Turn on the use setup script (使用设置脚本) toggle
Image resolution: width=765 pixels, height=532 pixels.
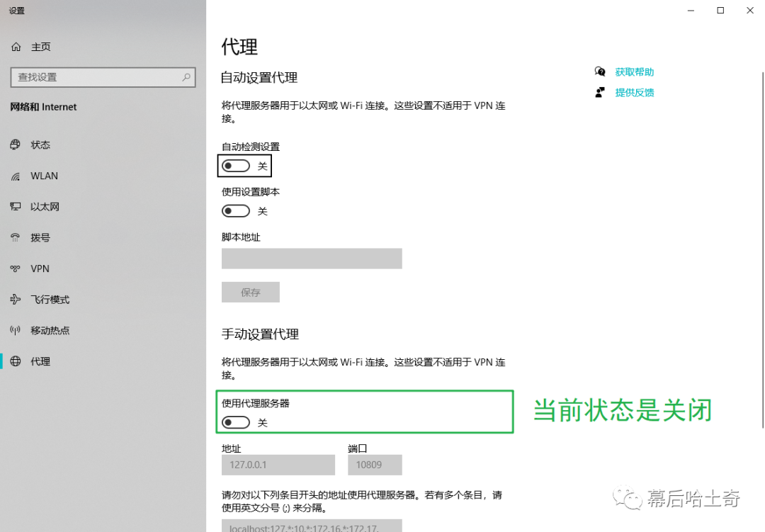click(x=236, y=211)
